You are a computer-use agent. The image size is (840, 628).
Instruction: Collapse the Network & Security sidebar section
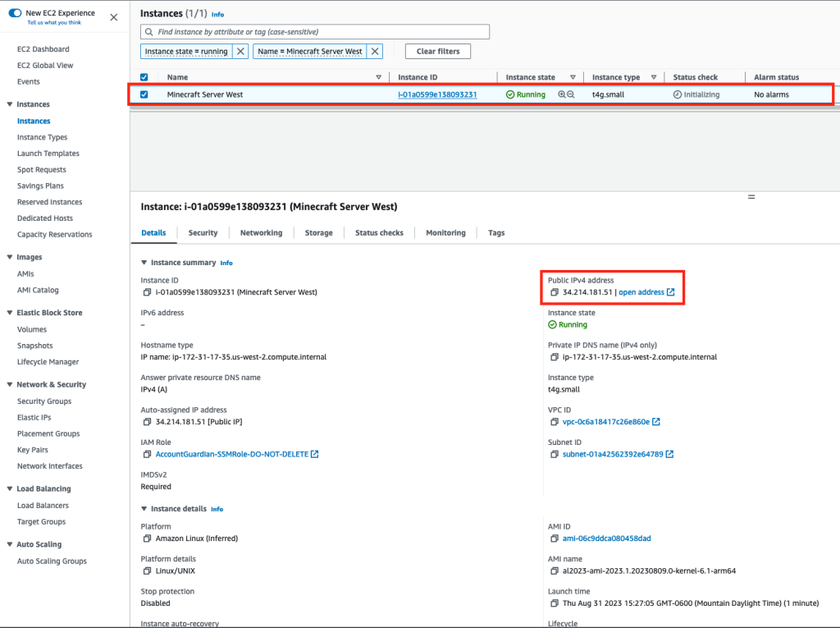click(8, 384)
